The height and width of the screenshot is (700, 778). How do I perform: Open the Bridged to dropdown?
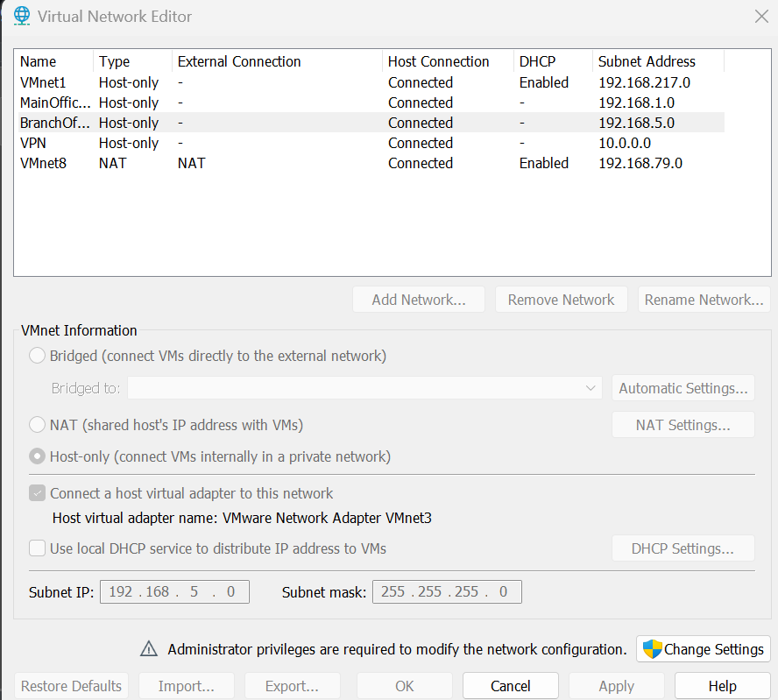coord(364,388)
